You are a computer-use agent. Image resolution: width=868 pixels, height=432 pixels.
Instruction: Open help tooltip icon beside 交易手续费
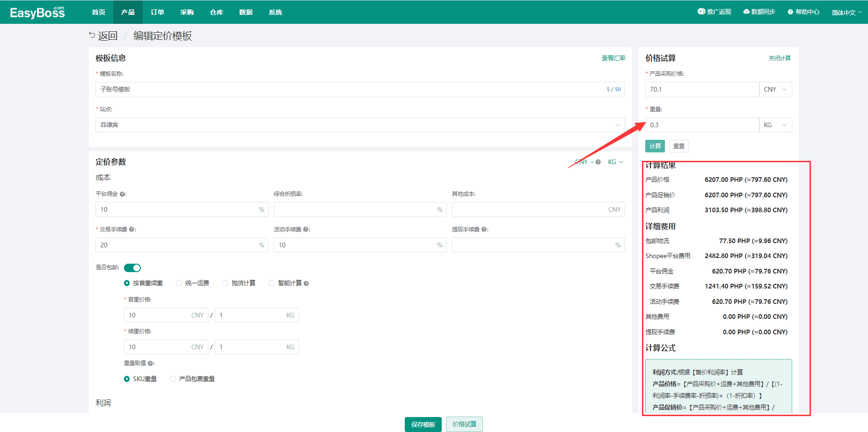tap(131, 230)
